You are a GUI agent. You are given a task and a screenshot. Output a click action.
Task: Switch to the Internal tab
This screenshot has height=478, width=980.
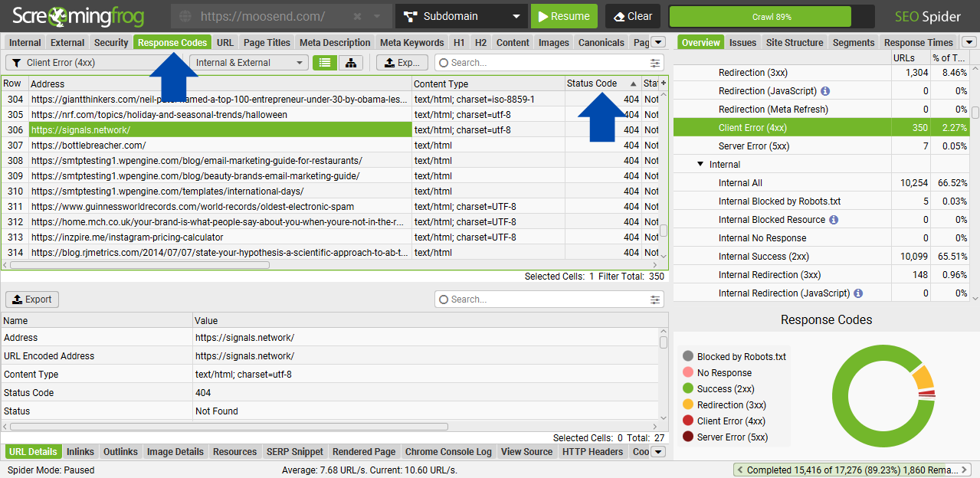(25, 43)
